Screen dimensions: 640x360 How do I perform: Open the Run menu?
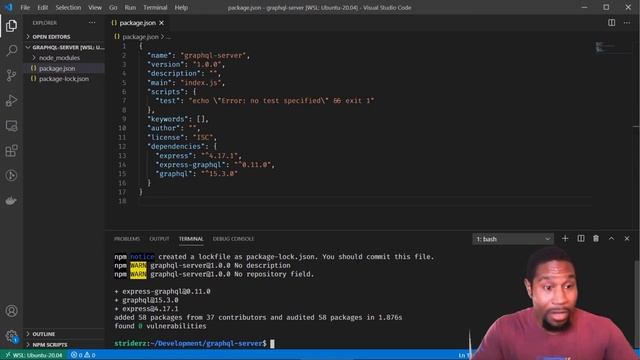pos(130,7)
